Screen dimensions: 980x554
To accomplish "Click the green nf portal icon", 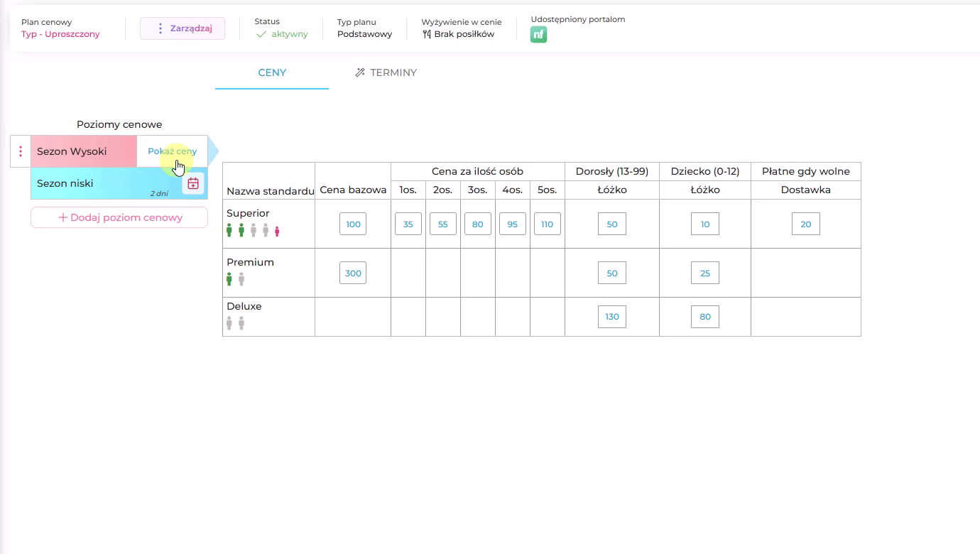I will click(x=538, y=34).
